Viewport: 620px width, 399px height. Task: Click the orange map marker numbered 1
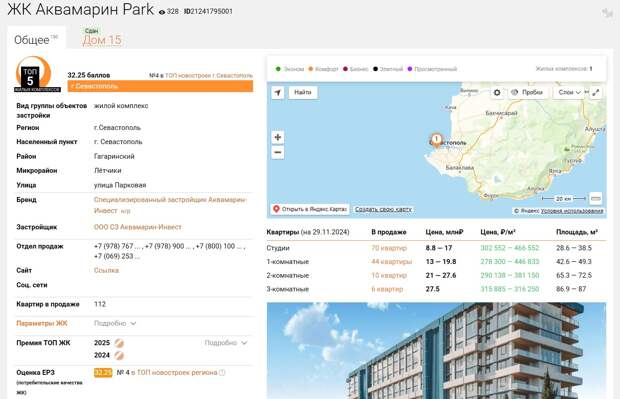coord(436,140)
